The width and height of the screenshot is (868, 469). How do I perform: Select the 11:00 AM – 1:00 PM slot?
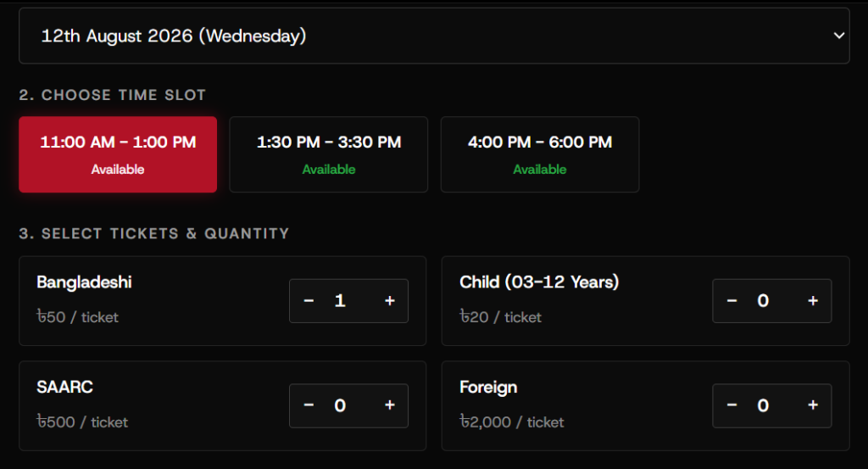[x=118, y=154]
